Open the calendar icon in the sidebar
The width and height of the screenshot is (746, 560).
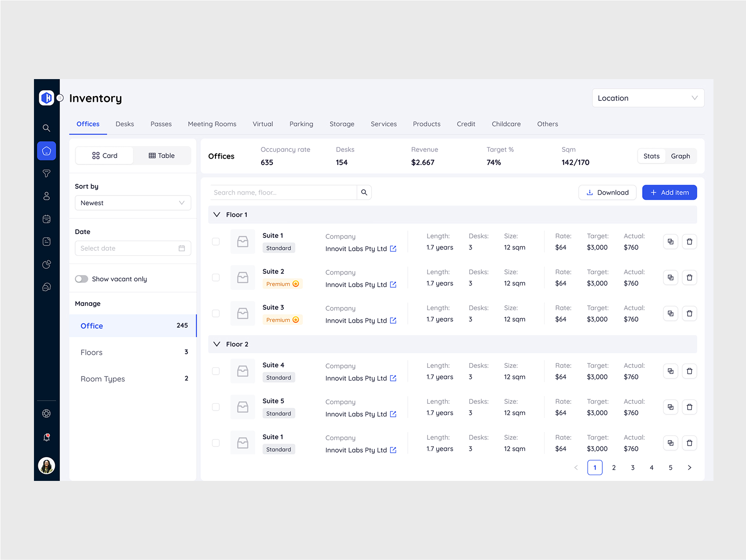coord(46,218)
